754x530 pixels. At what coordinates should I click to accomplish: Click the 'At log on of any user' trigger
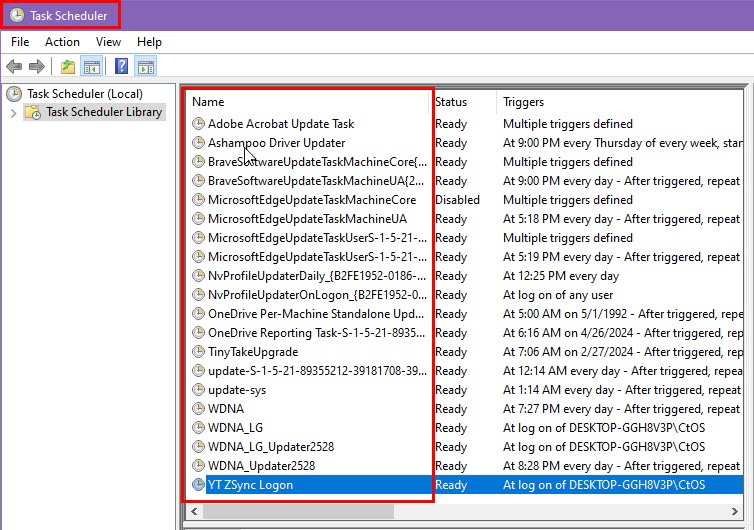click(558, 295)
